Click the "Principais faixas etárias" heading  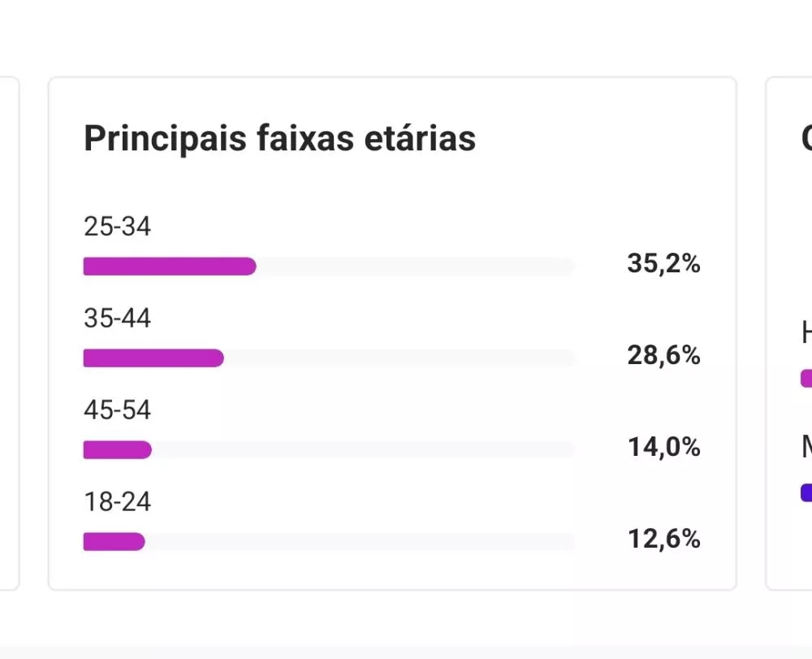[x=279, y=139]
